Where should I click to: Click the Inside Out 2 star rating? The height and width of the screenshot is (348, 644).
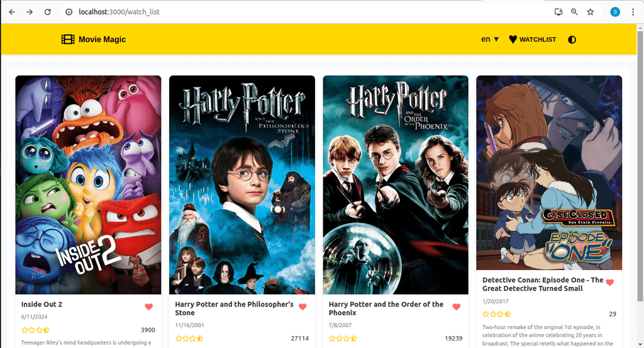[35, 330]
